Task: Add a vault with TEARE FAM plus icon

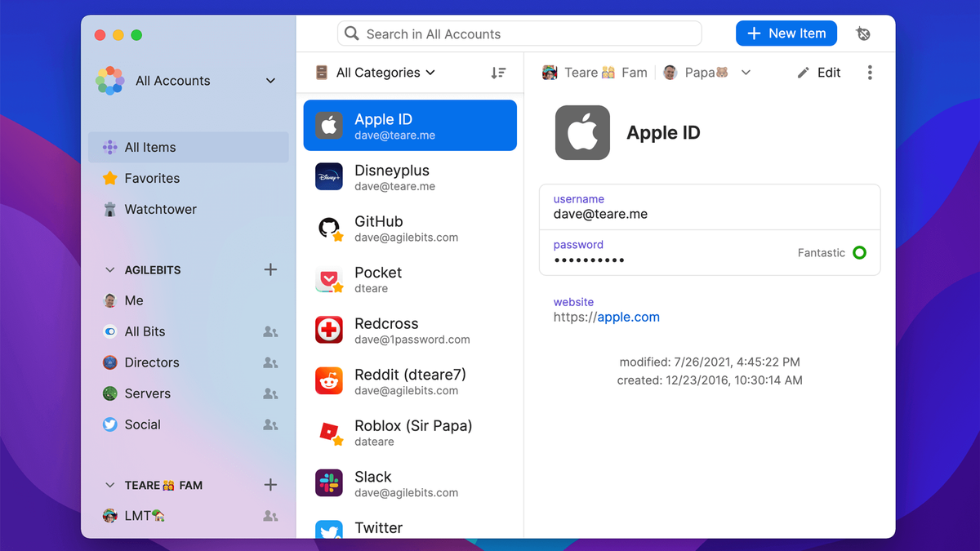Action: pos(271,485)
